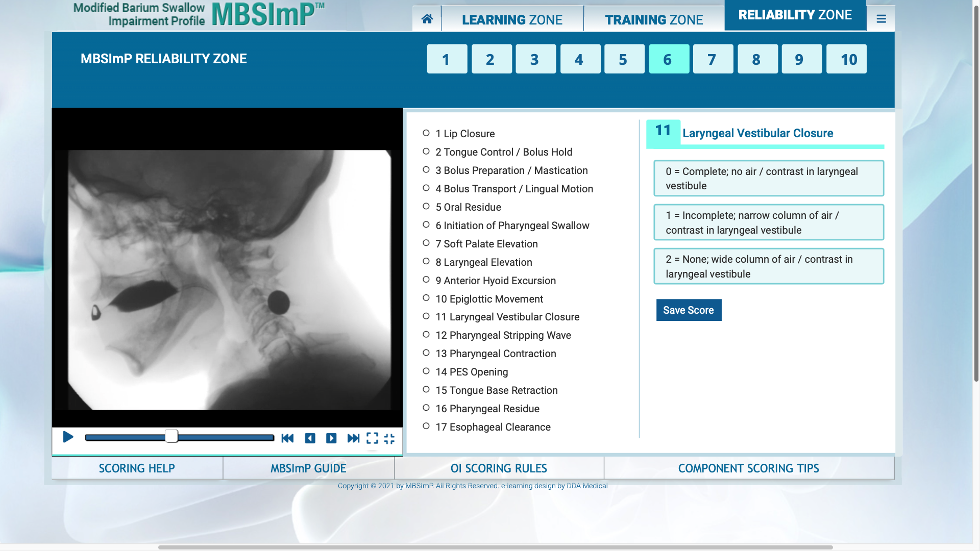The width and height of the screenshot is (980, 551).
Task: Click the expand/resize video icon
Action: point(374,439)
